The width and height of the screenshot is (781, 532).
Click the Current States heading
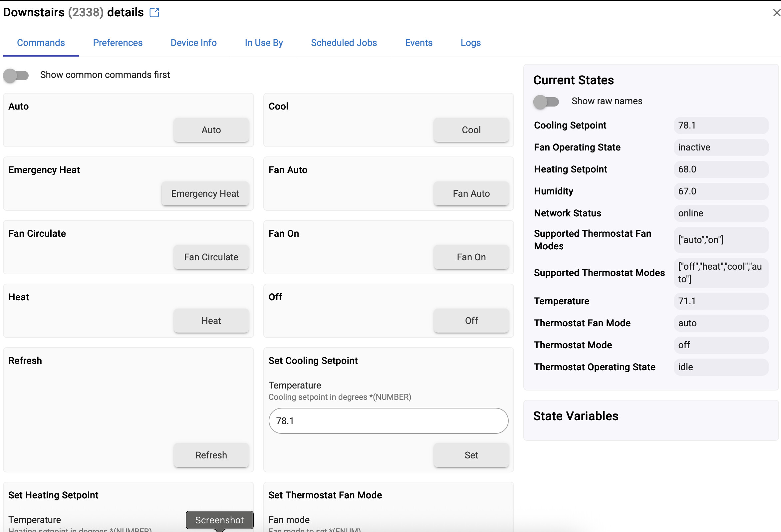click(573, 80)
